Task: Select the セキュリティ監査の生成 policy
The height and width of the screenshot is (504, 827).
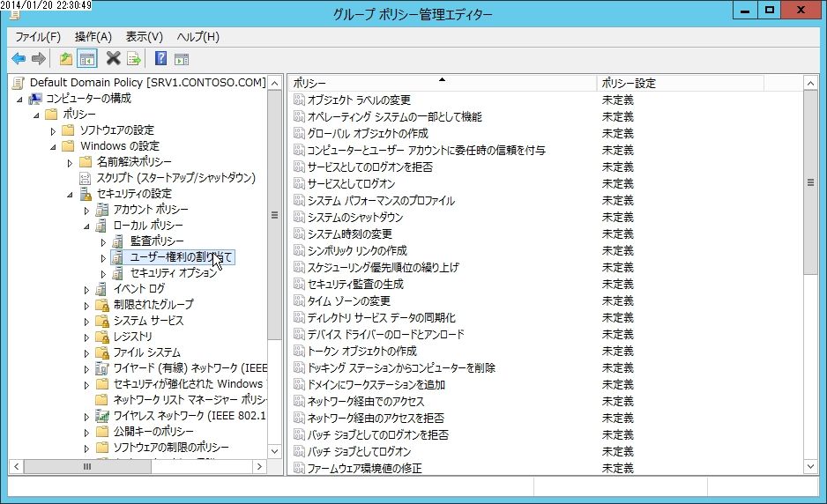Action: click(x=355, y=284)
